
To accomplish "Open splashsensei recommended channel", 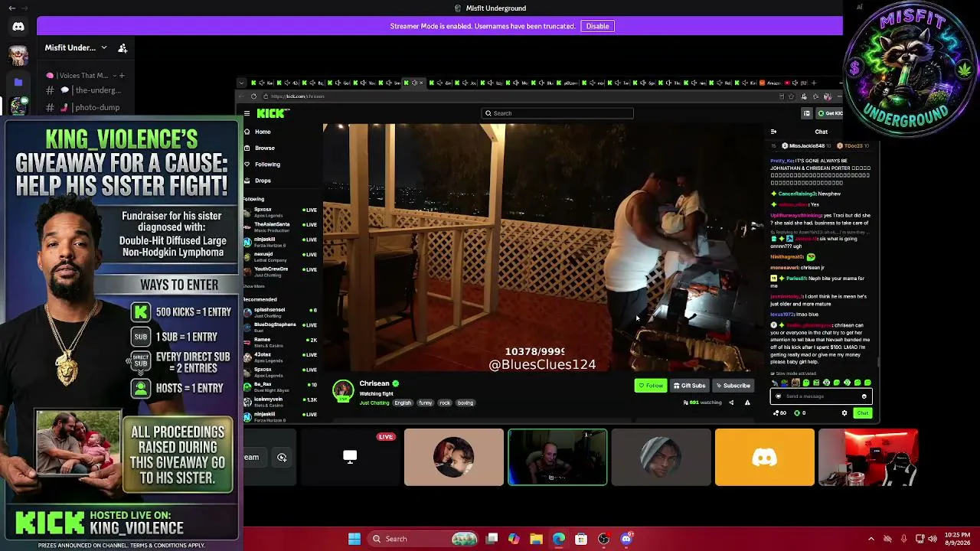I will point(280,311).
